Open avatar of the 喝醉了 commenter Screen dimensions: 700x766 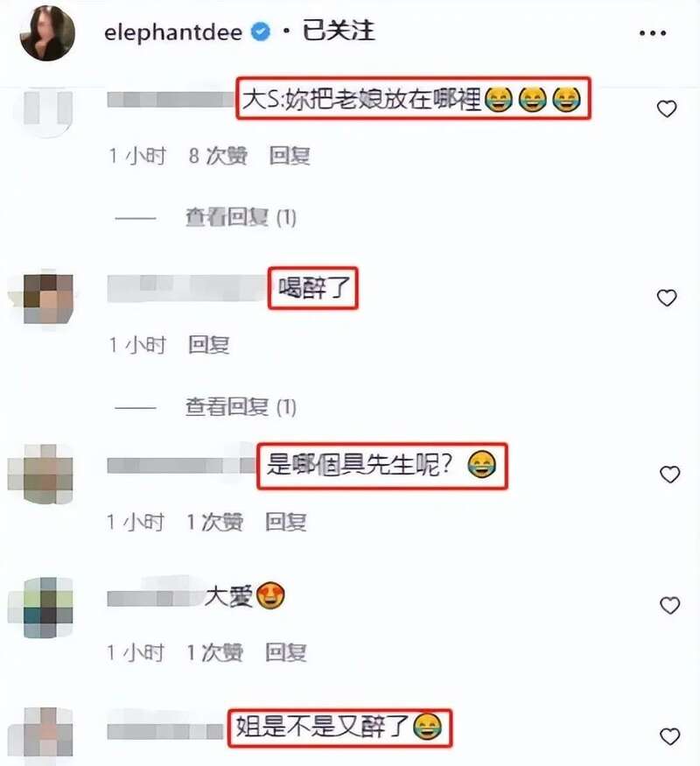48,299
